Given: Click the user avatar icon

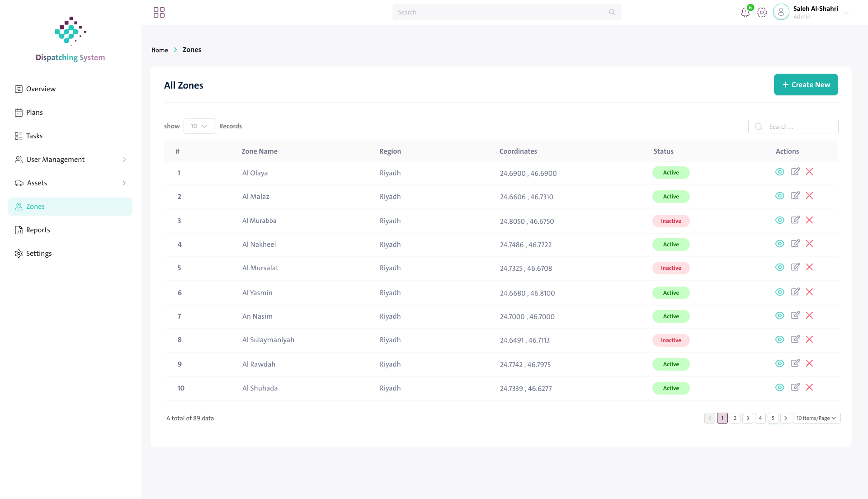Looking at the screenshot, I should pyautogui.click(x=781, y=12).
